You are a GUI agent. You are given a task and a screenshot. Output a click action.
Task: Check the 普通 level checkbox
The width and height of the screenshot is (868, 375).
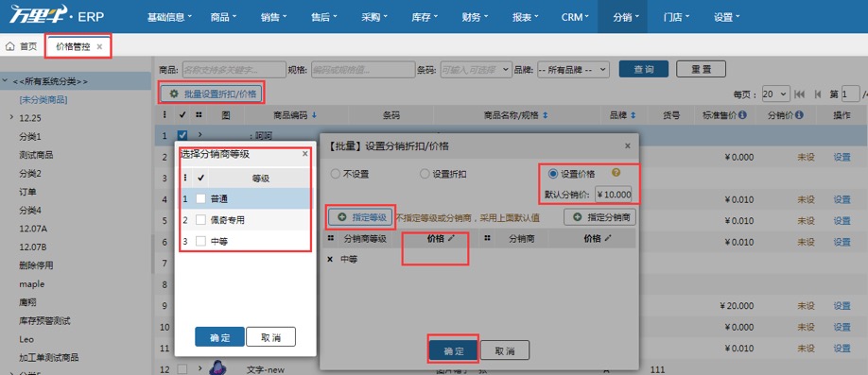click(200, 198)
